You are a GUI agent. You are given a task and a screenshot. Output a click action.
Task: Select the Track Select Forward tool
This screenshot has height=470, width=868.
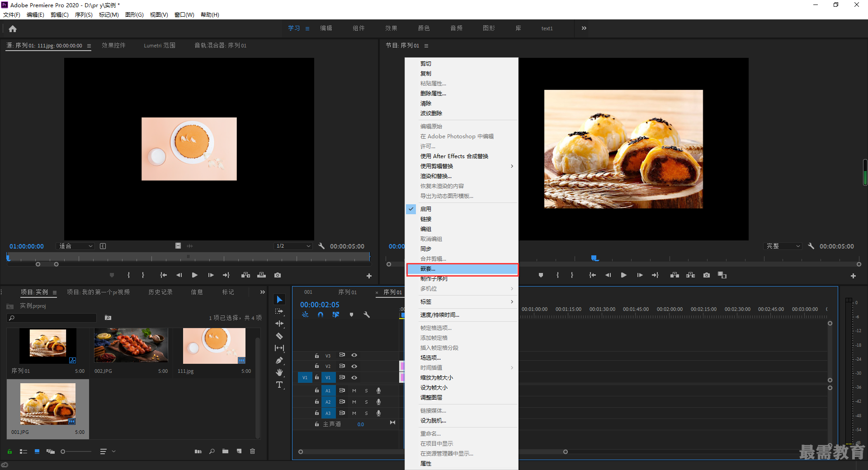[x=279, y=311]
